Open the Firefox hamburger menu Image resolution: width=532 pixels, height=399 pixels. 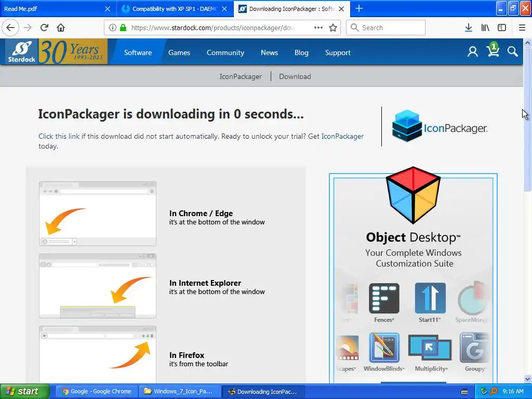tap(522, 28)
